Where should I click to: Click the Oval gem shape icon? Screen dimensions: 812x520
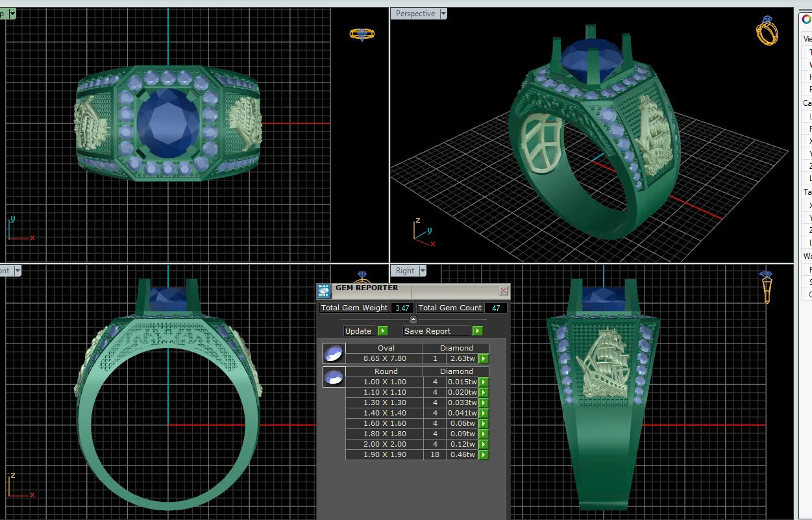pos(334,353)
